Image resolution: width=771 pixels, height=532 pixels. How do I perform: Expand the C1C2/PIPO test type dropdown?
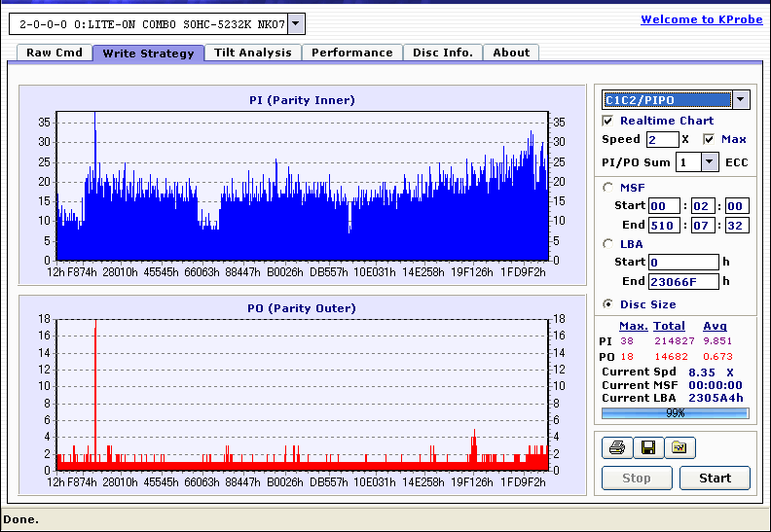click(740, 99)
